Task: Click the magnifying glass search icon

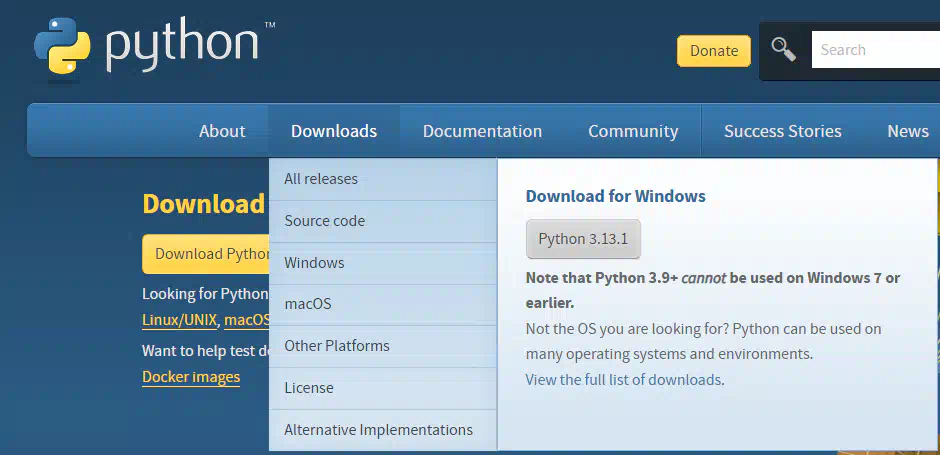Action: 784,50
